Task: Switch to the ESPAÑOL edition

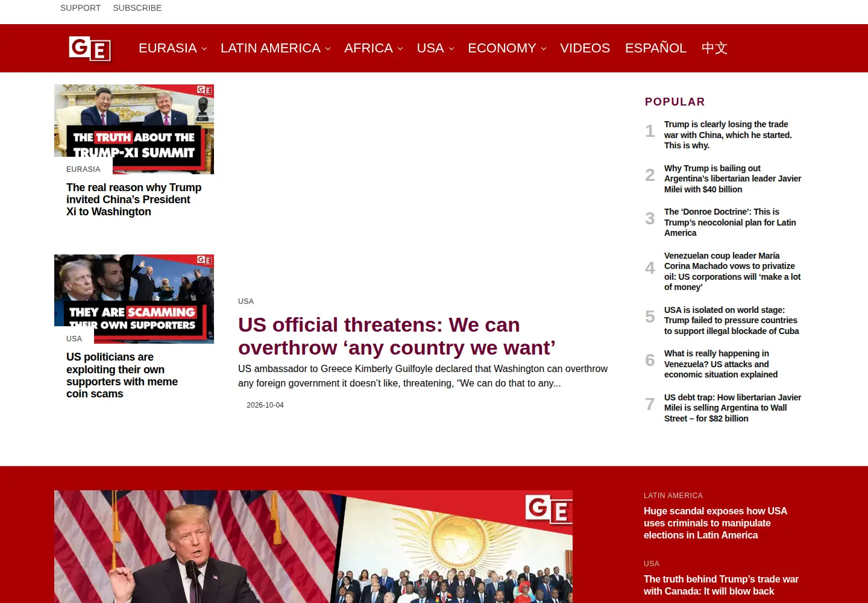Action: click(656, 48)
